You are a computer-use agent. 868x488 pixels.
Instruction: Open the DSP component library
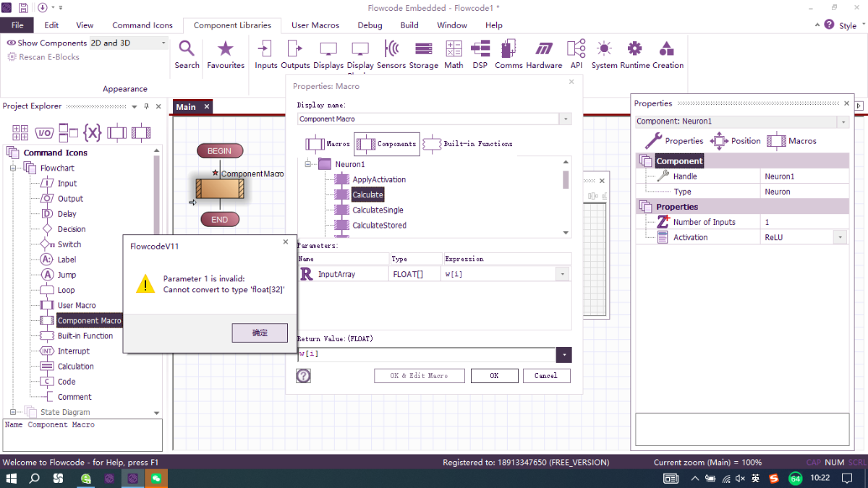pyautogui.click(x=480, y=56)
